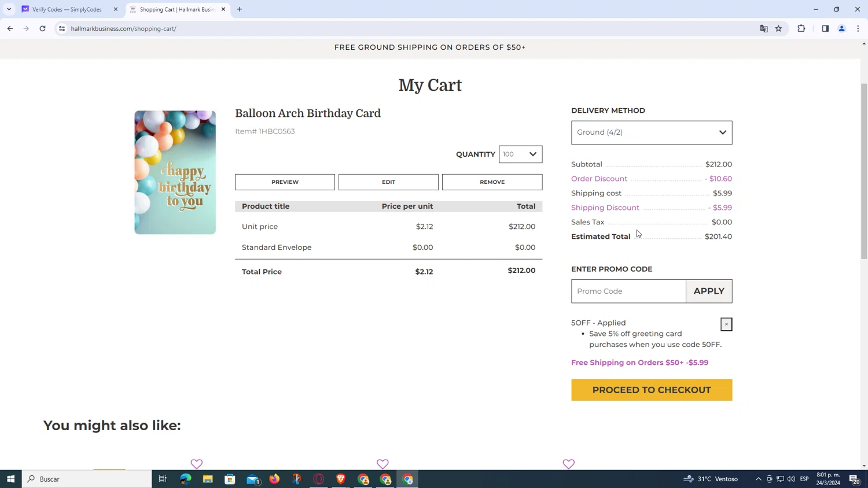Viewport: 868px width, 488px height.
Task: Open File Explorer from taskbar
Action: (x=208, y=479)
